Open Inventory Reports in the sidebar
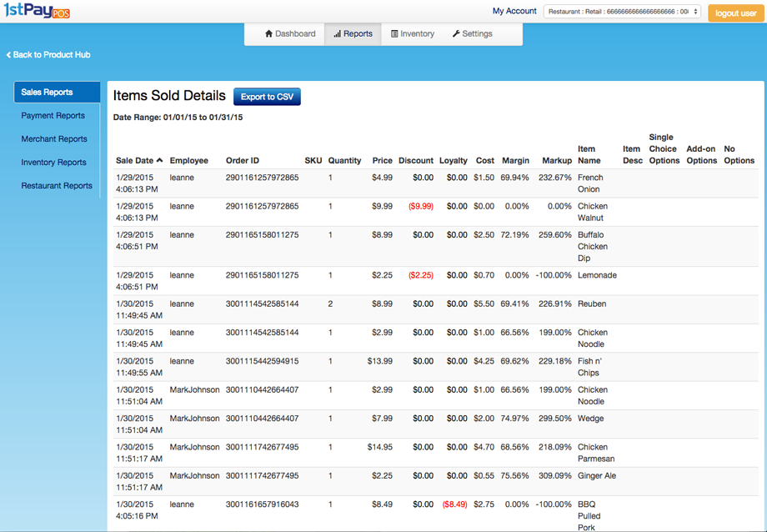 tap(54, 163)
